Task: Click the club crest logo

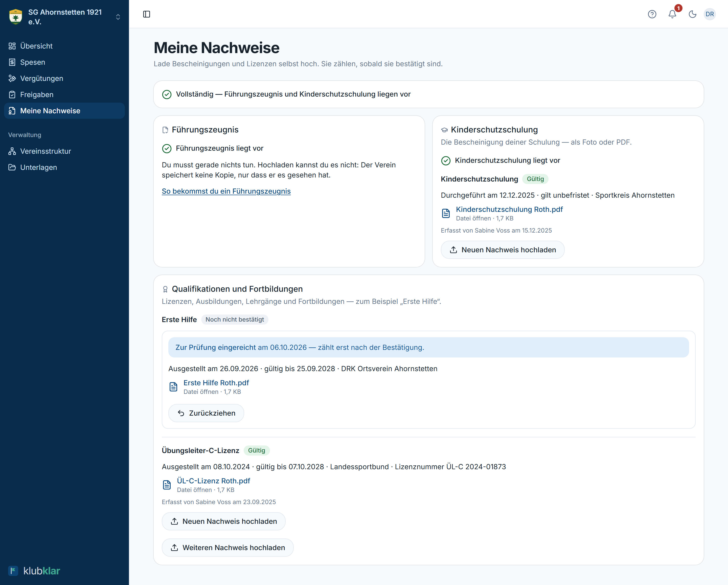Action: click(15, 17)
